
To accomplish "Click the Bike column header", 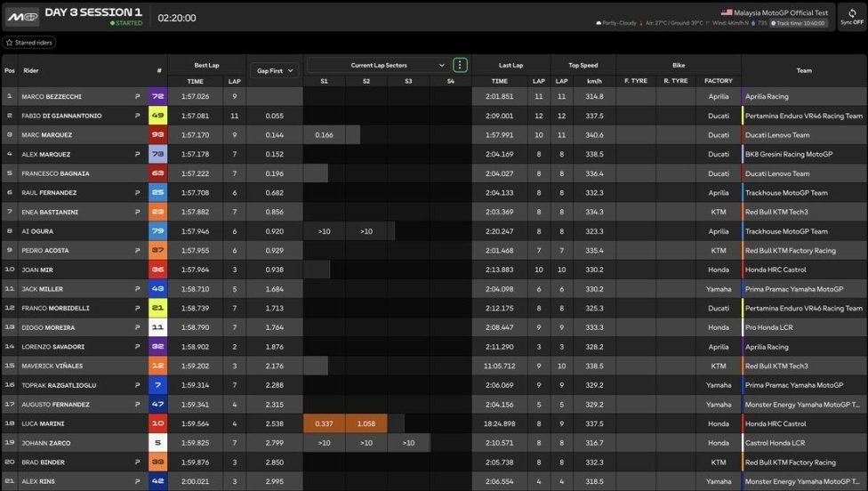I will click(x=678, y=65).
